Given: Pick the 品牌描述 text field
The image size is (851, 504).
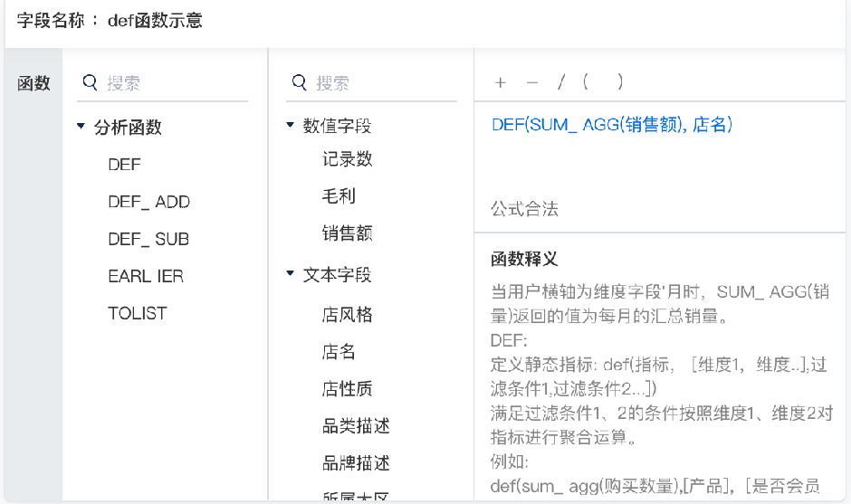Looking at the screenshot, I should 356,463.
